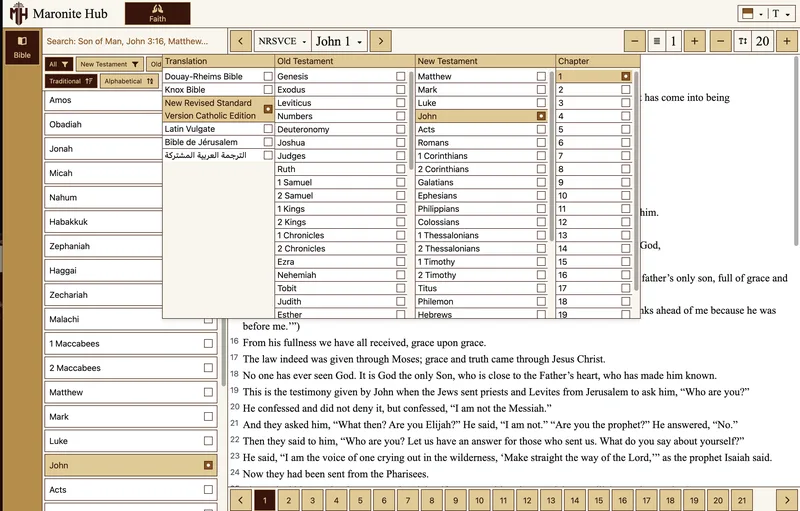Click bottom pagination previous arrow

point(241,500)
